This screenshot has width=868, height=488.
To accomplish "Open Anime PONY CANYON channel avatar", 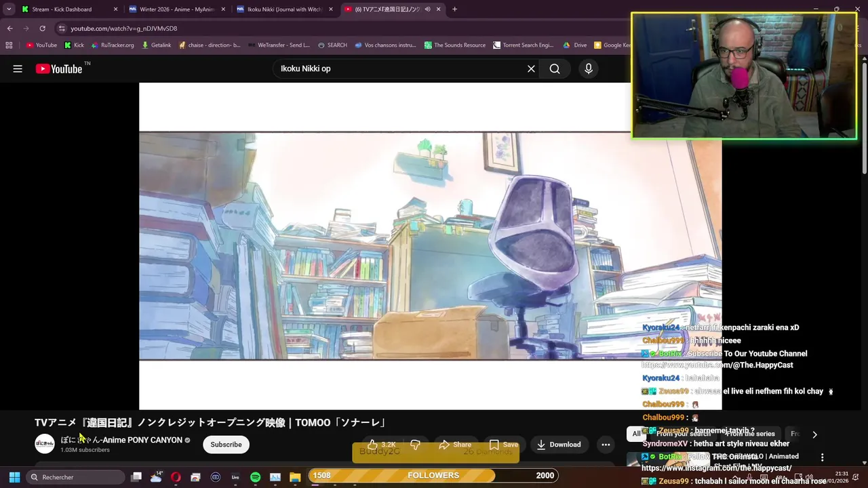I will click(45, 444).
